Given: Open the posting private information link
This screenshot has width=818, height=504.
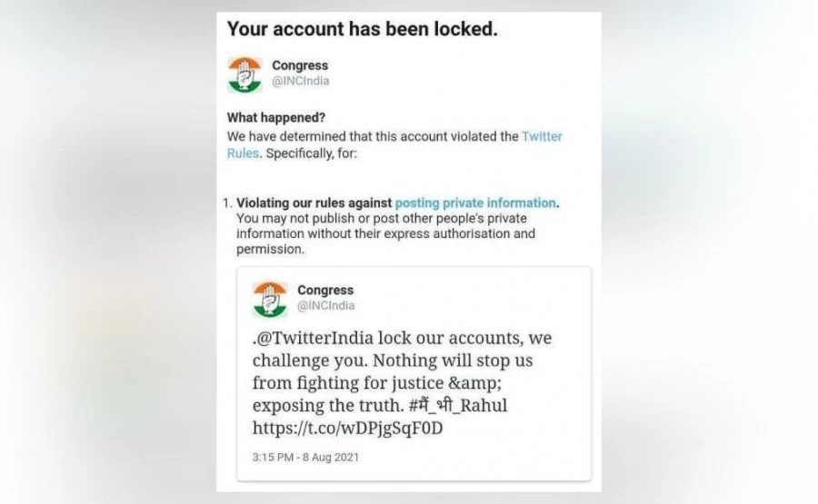Looking at the screenshot, I should [474, 203].
